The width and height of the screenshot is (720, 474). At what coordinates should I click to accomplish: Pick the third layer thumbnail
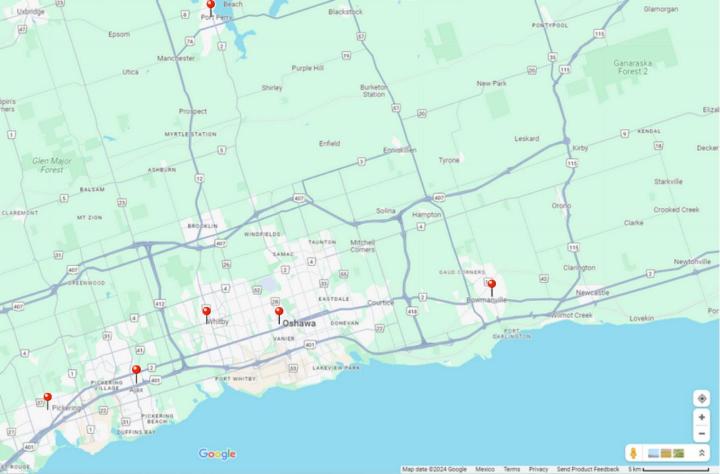click(x=679, y=453)
